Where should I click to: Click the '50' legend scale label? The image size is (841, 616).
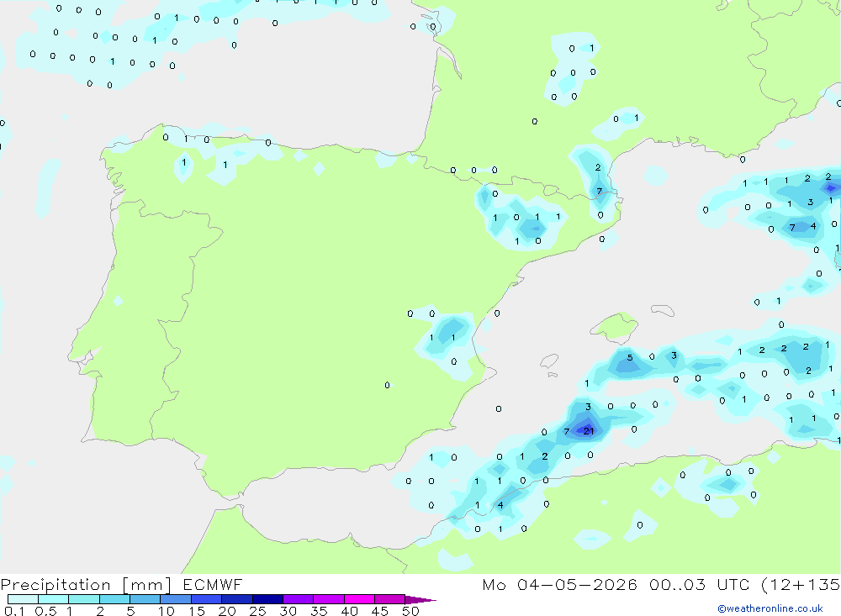pos(410,611)
